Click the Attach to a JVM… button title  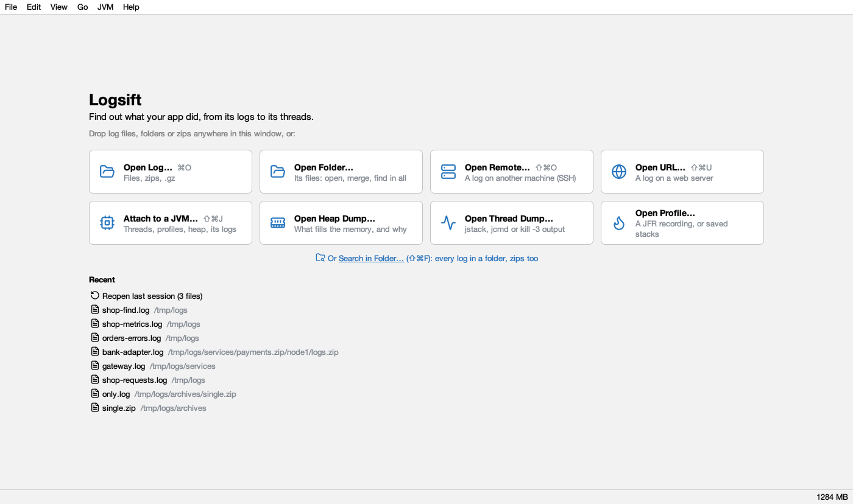[161, 219]
